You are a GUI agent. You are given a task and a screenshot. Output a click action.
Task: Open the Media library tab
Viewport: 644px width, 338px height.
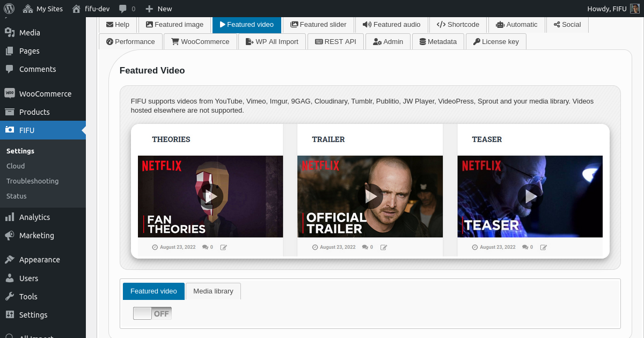click(x=213, y=291)
